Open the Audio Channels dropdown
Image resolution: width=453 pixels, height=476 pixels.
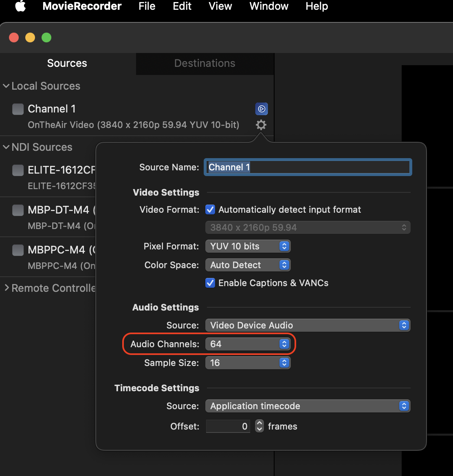click(x=248, y=344)
